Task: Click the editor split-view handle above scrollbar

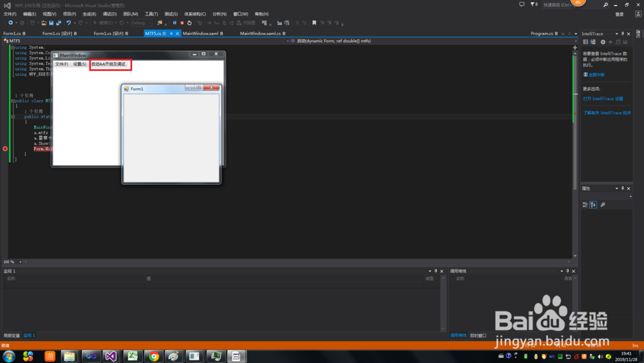Action: click(x=574, y=47)
